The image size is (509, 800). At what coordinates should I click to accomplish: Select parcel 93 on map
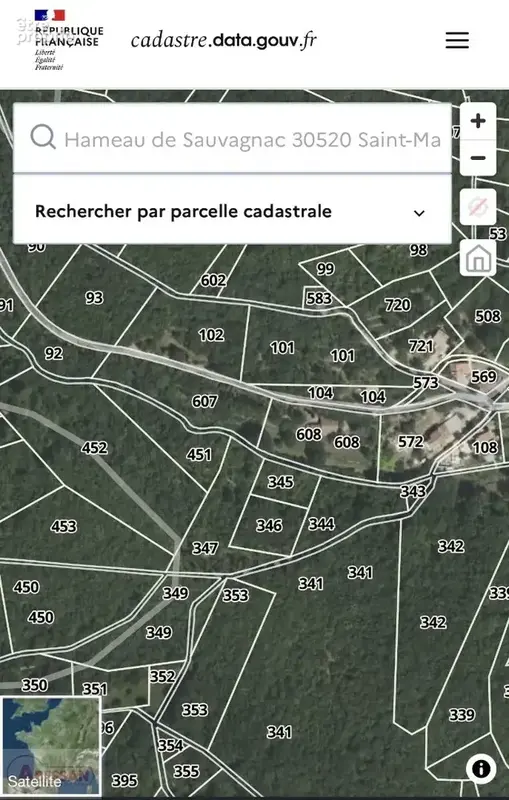[x=94, y=297]
